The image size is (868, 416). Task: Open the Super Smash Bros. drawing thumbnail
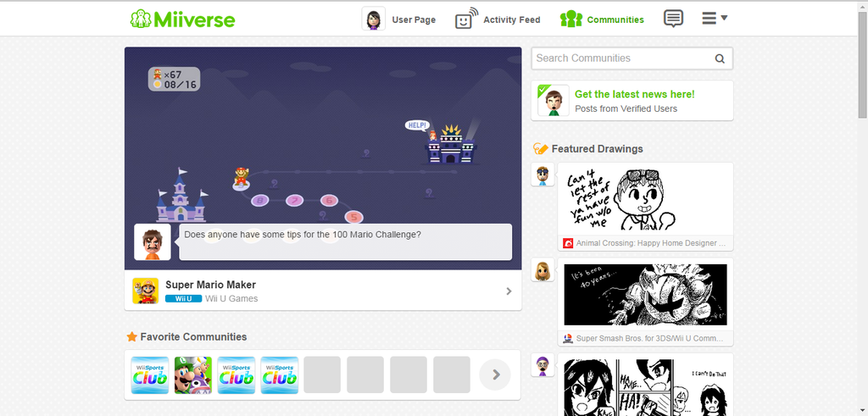[645, 295]
